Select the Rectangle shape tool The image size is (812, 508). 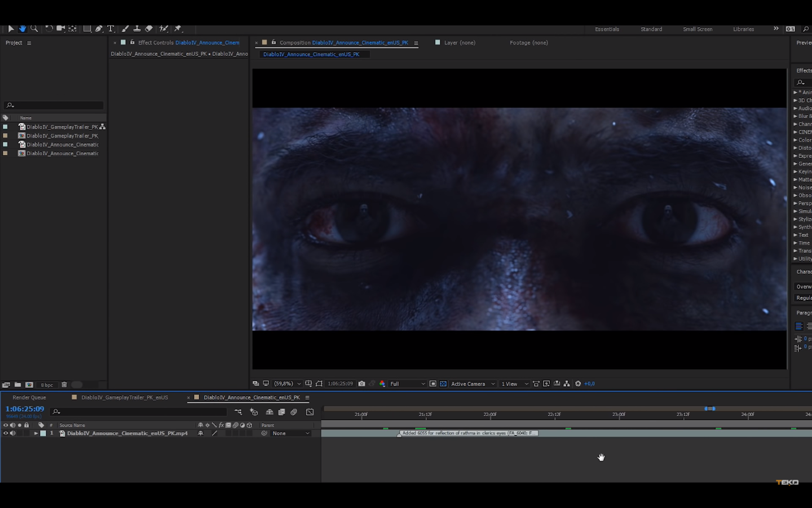click(x=87, y=29)
